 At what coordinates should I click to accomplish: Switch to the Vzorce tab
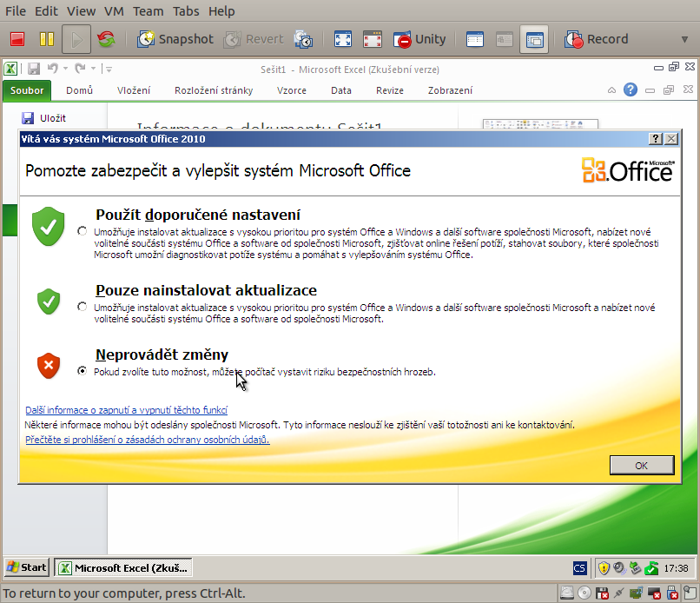point(292,90)
